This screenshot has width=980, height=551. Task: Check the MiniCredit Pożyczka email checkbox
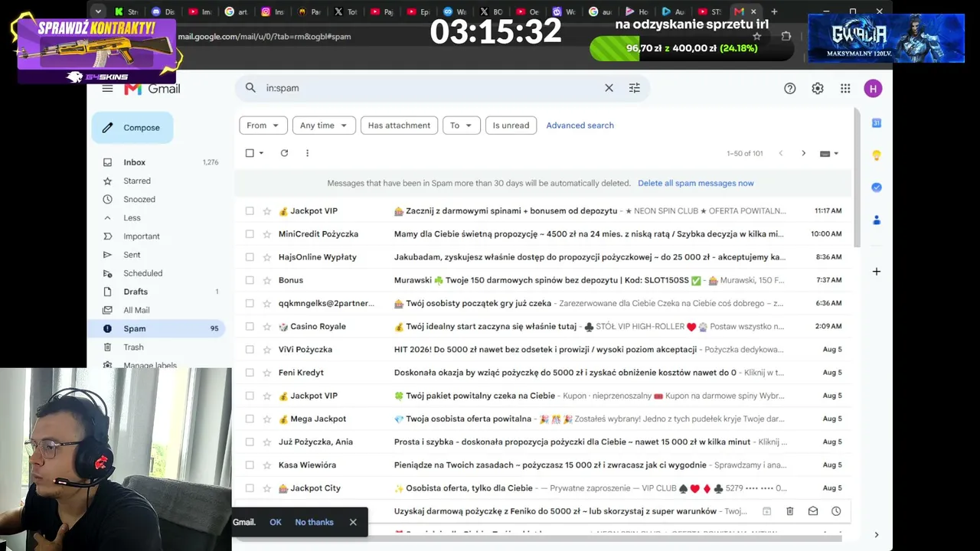click(x=250, y=234)
